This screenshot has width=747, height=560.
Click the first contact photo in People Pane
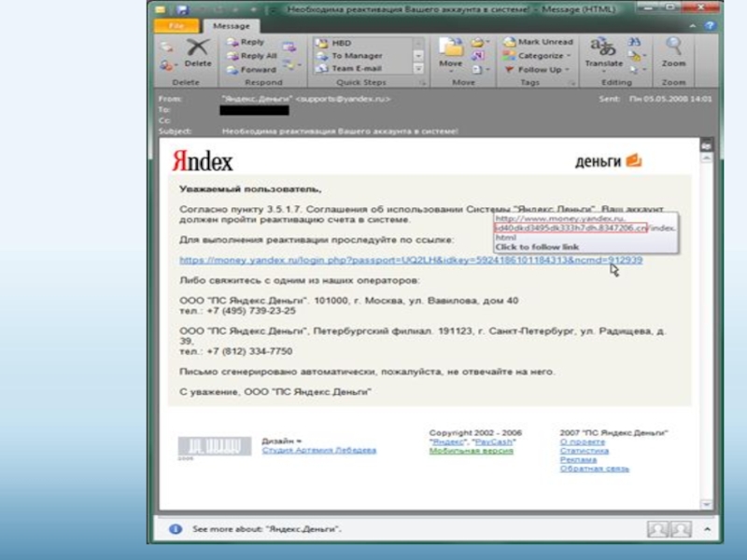click(657, 529)
